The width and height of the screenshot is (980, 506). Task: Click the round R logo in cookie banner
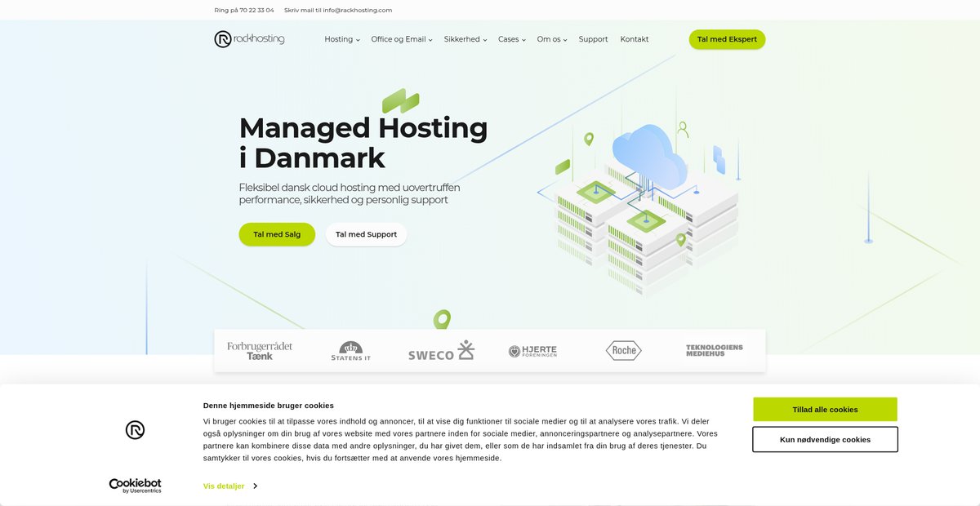[136, 429]
